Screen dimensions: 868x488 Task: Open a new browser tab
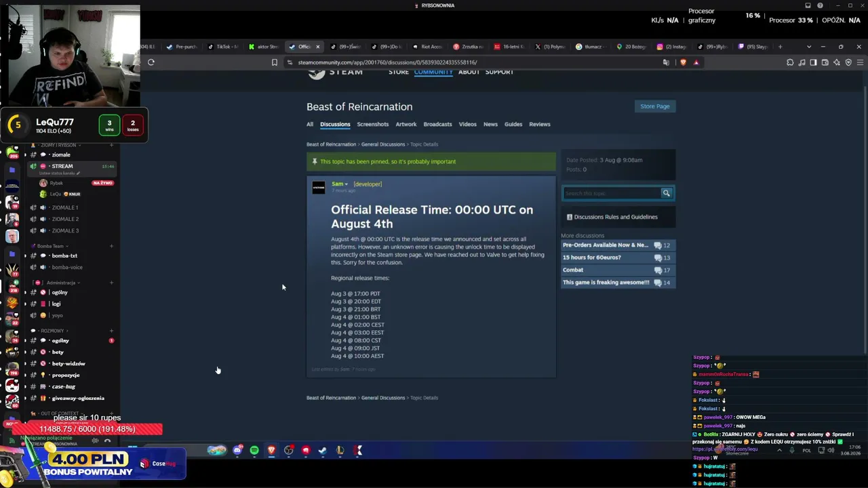coord(780,47)
